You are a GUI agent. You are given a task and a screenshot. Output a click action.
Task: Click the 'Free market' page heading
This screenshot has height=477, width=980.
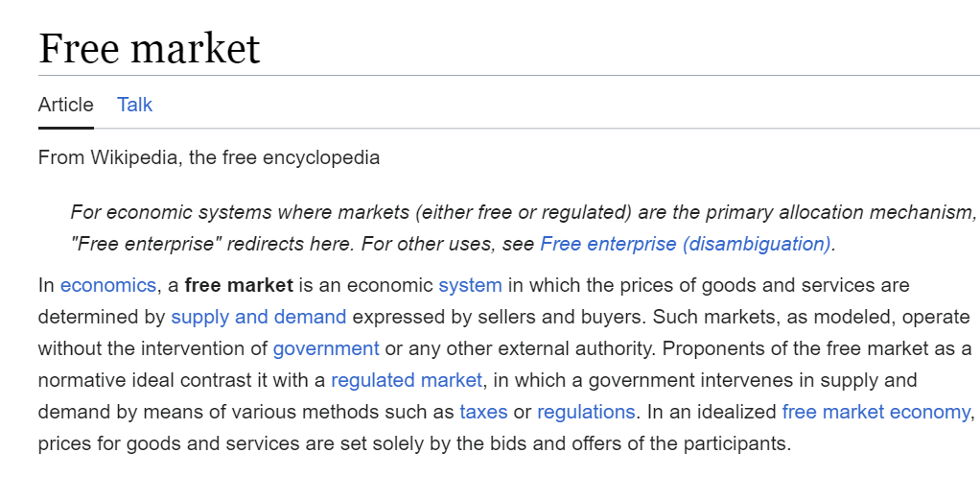tap(150, 48)
